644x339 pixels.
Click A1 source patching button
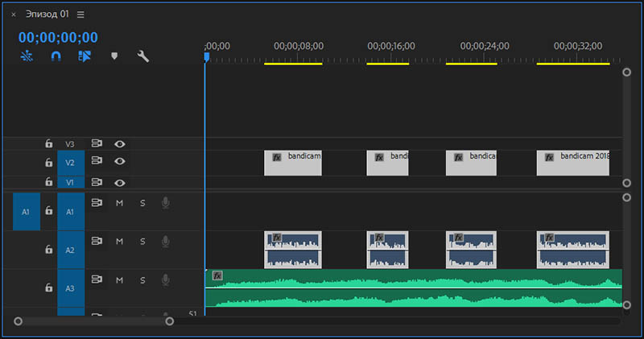(27, 212)
